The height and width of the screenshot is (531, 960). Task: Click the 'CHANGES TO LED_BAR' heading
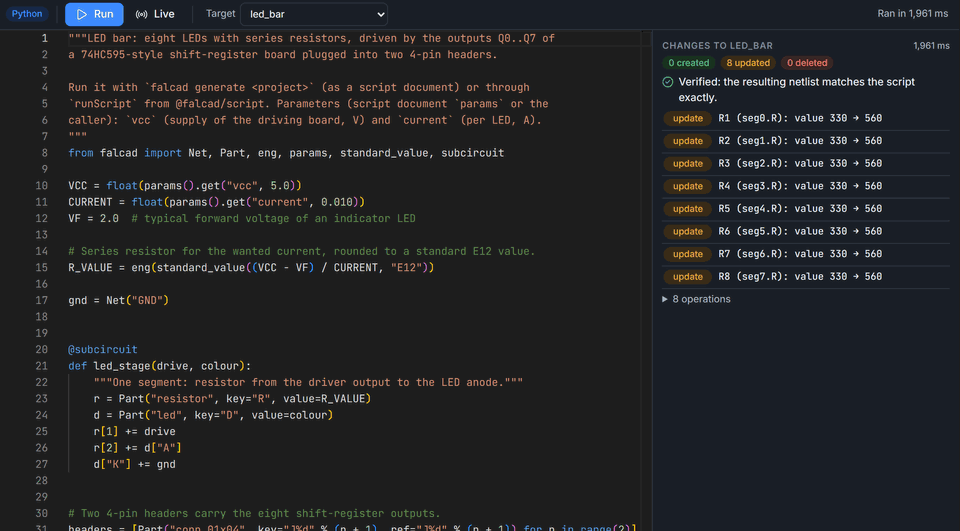click(x=717, y=45)
